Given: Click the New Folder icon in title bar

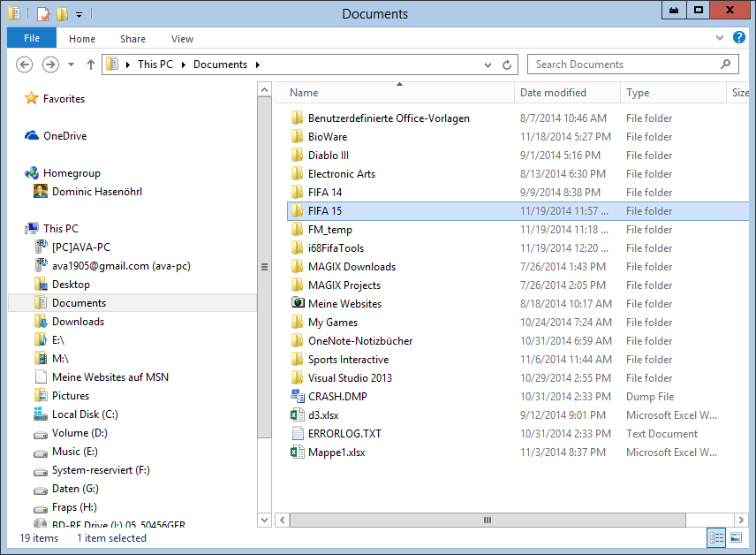Looking at the screenshot, I should pos(61,14).
